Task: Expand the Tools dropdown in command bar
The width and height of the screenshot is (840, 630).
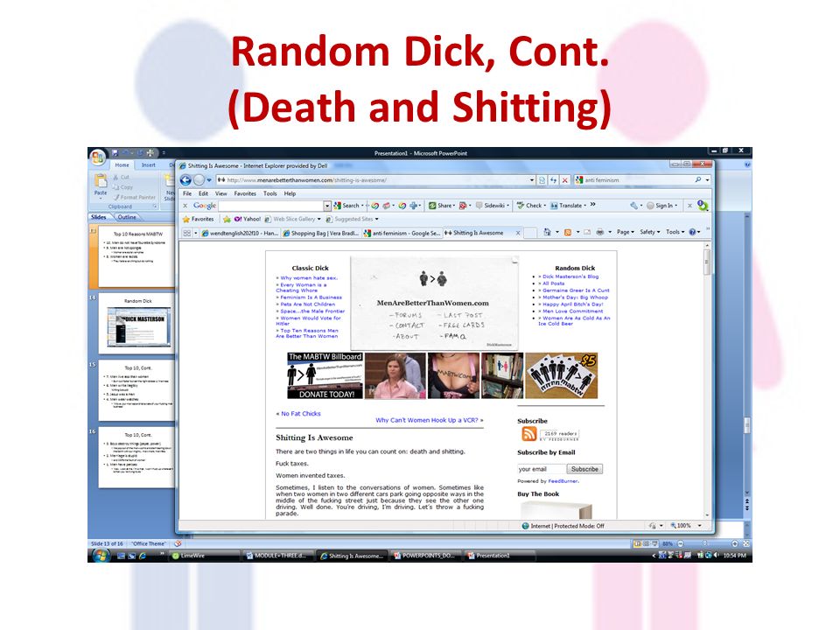Action: pos(675,233)
